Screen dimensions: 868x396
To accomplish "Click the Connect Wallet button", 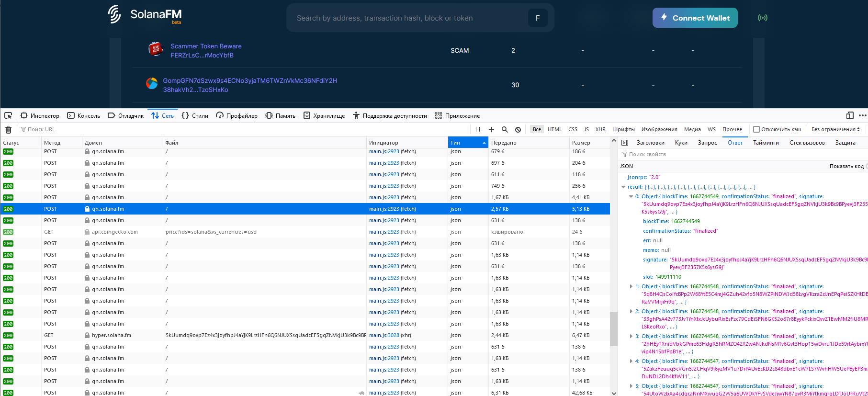I will point(695,18).
